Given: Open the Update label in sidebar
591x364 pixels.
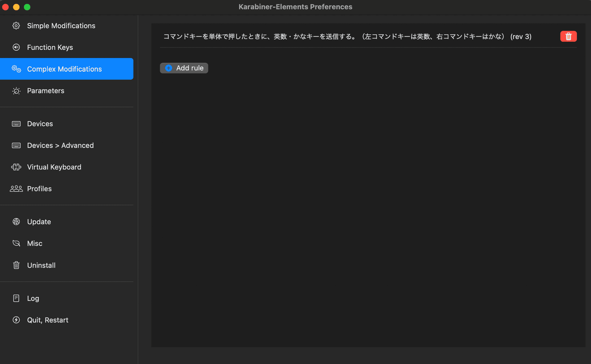Looking at the screenshot, I should coord(39,222).
